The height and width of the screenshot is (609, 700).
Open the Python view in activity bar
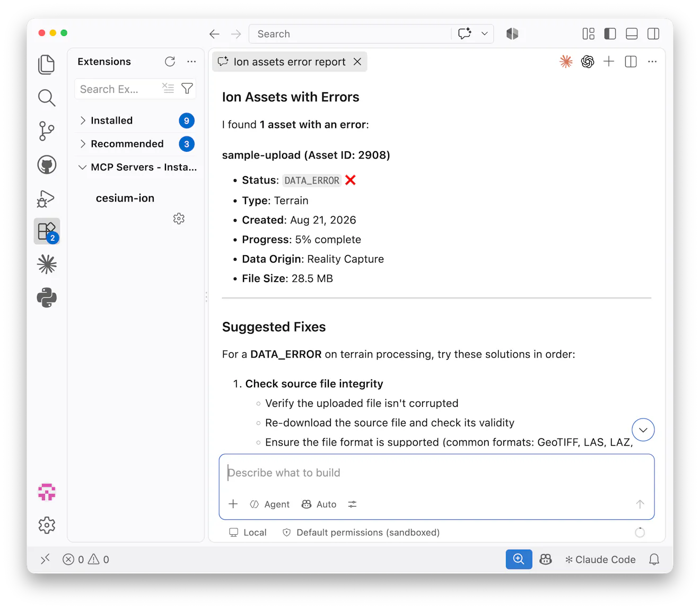coord(47,298)
